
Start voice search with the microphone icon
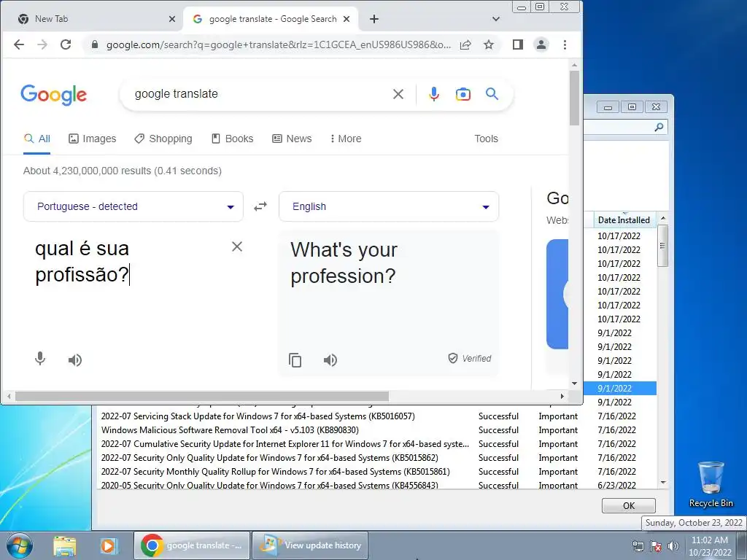point(433,94)
